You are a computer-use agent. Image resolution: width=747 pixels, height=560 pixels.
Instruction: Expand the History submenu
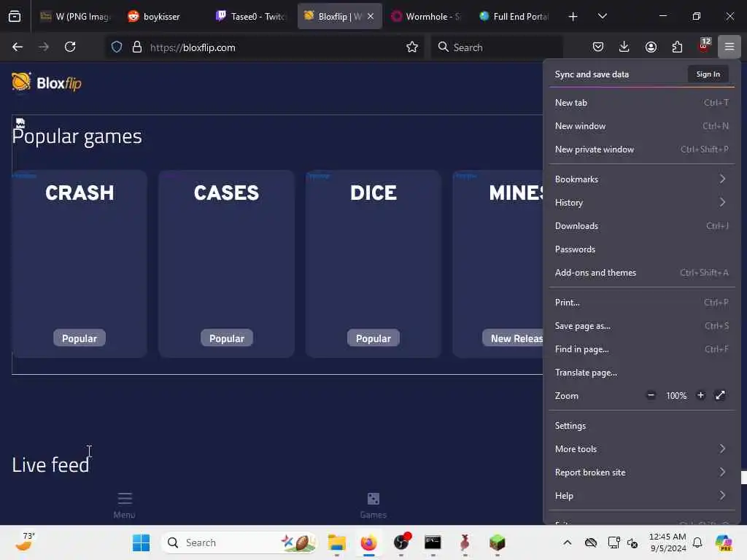pyautogui.click(x=642, y=203)
